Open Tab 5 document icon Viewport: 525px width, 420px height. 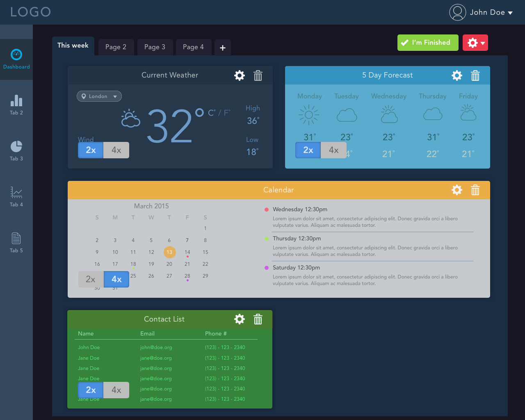click(16, 238)
